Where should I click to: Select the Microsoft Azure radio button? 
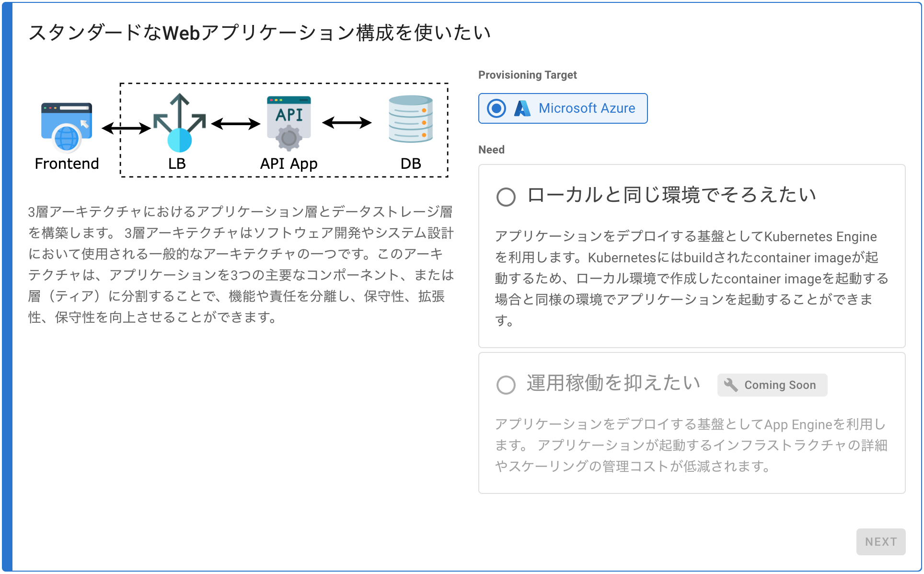point(497,108)
